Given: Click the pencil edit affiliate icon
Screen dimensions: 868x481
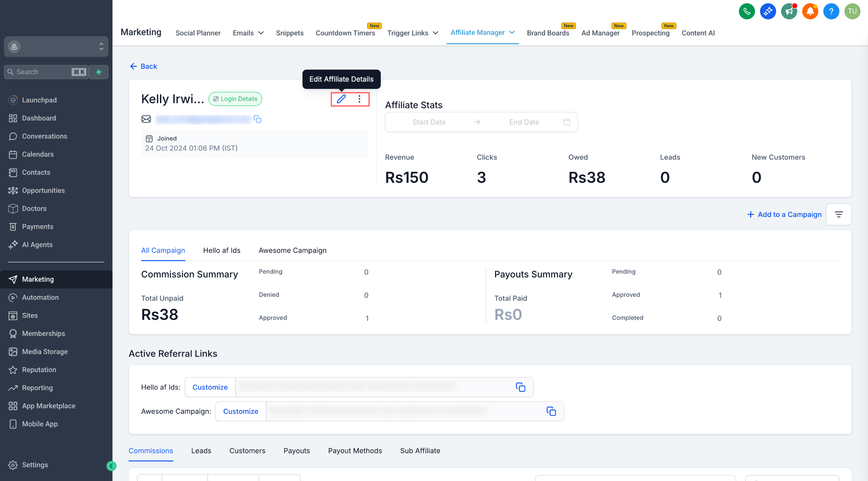Looking at the screenshot, I should click(x=341, y=99).
